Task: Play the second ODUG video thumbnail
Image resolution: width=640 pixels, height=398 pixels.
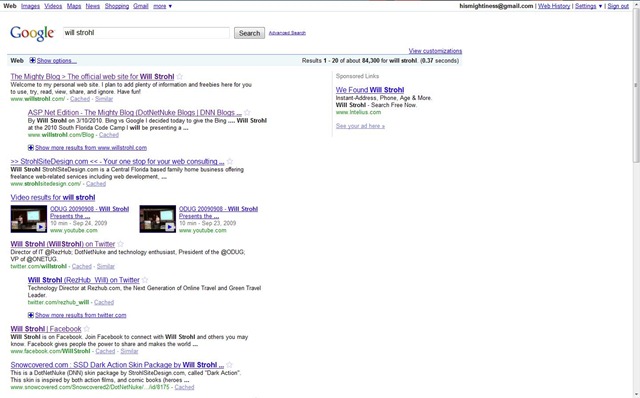Action: point(158,219)
